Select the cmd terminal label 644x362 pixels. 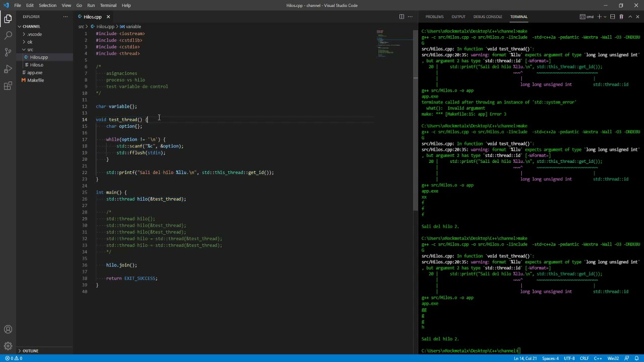pos(586,17)
